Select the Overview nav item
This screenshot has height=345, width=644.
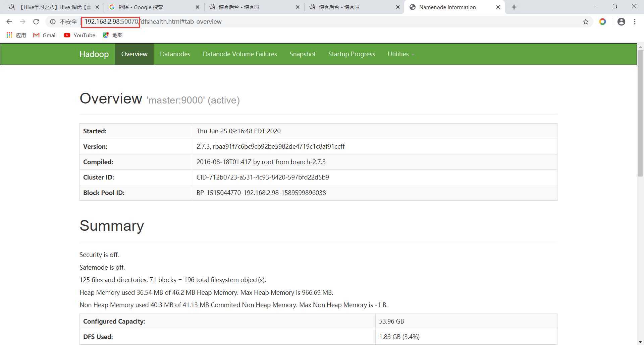pyautogui.click(x=134, y=54)
